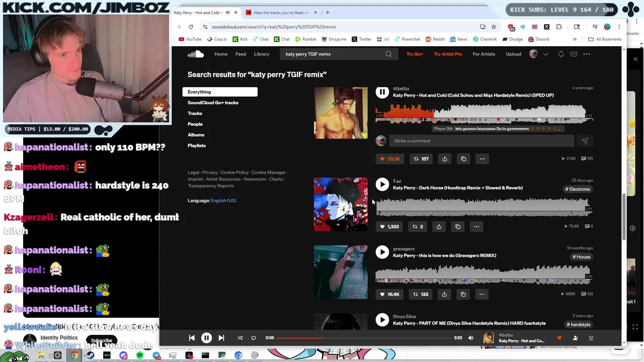This screenshot has height=362, width=644.
Task: Like the Gravagerz remix with 16.4K likes
Action: 390,294
